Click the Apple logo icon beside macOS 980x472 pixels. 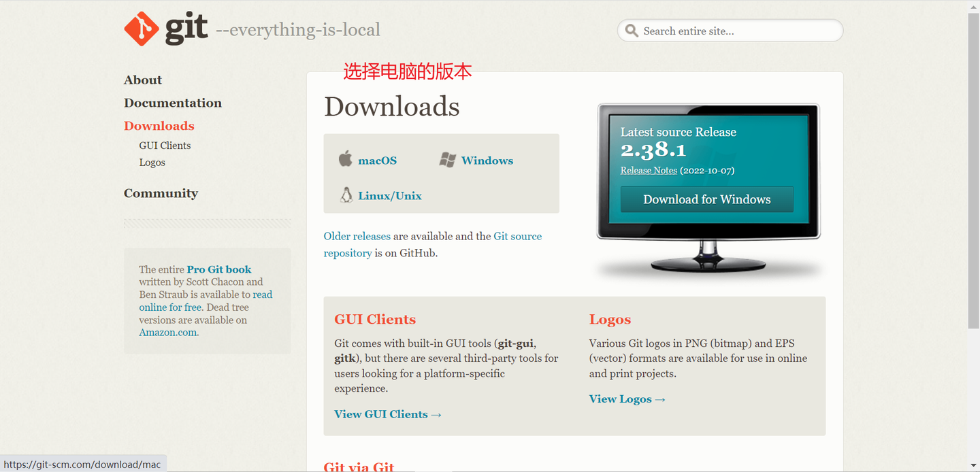click(346, 159)
